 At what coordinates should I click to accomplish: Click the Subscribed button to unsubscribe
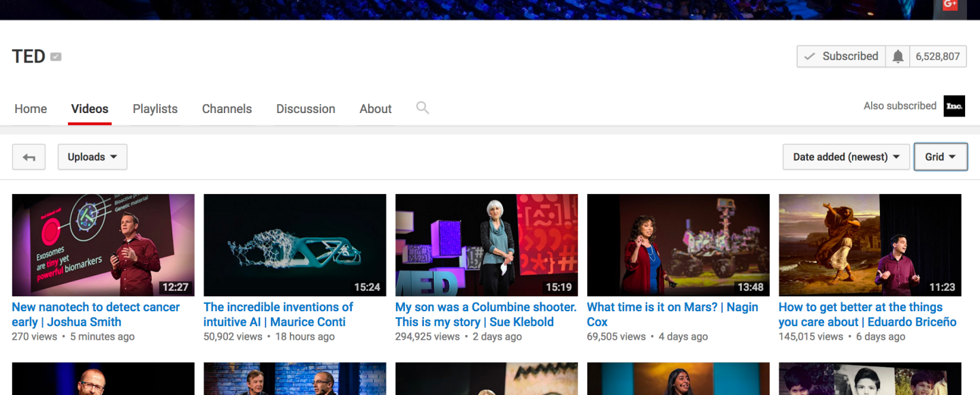[x=841, y=57]
